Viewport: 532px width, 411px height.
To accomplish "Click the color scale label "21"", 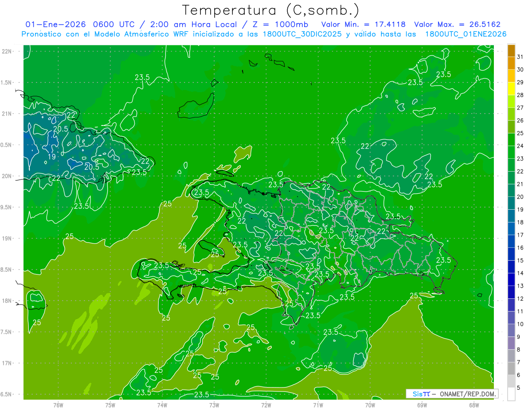I will pyautogui.click(x=520, y=184).
